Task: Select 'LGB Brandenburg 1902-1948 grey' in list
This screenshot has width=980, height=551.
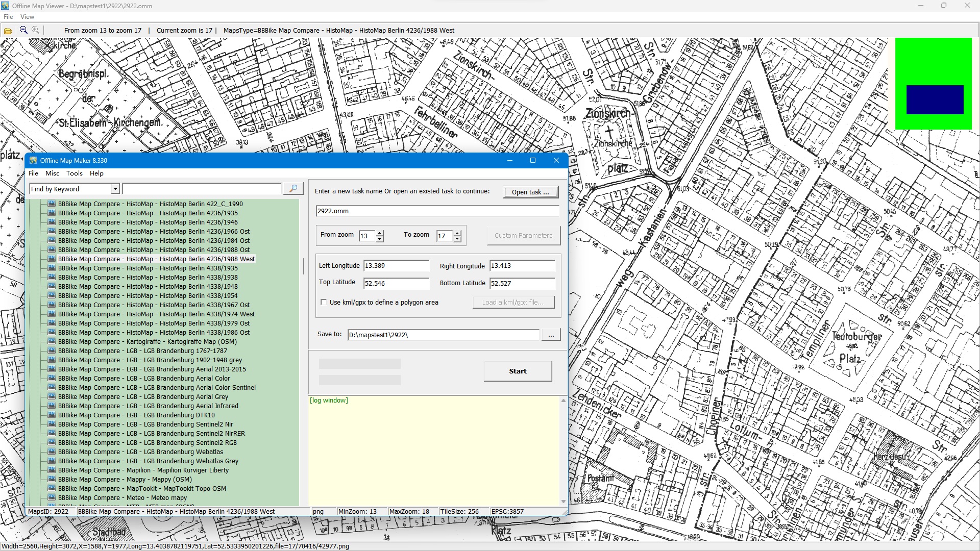Action: (150, 360)
